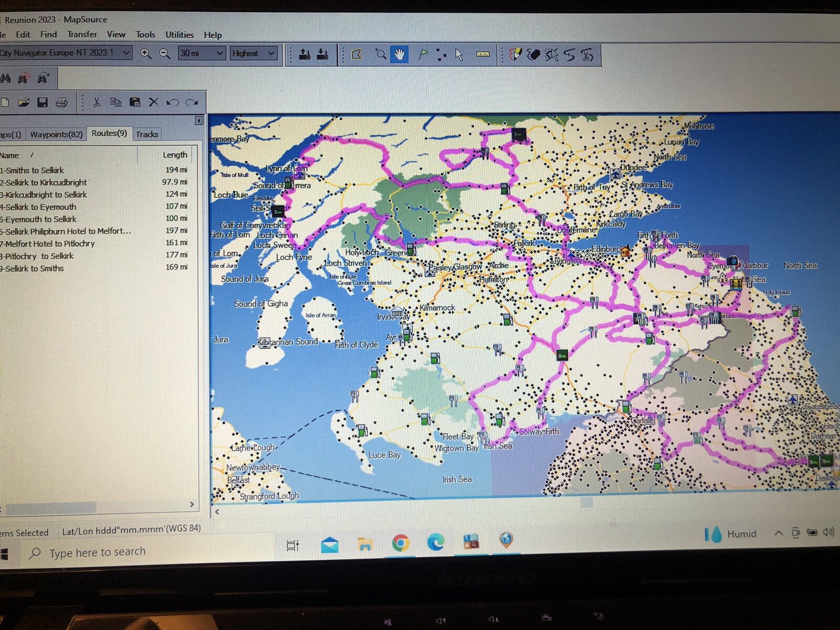Switch to the Waypoints(82) tab

[56, 134]
